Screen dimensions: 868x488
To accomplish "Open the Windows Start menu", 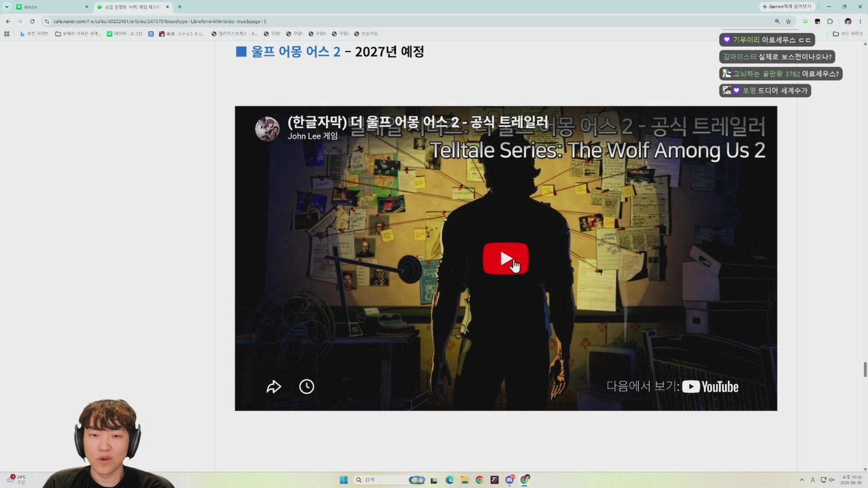I will click(344, 480).
